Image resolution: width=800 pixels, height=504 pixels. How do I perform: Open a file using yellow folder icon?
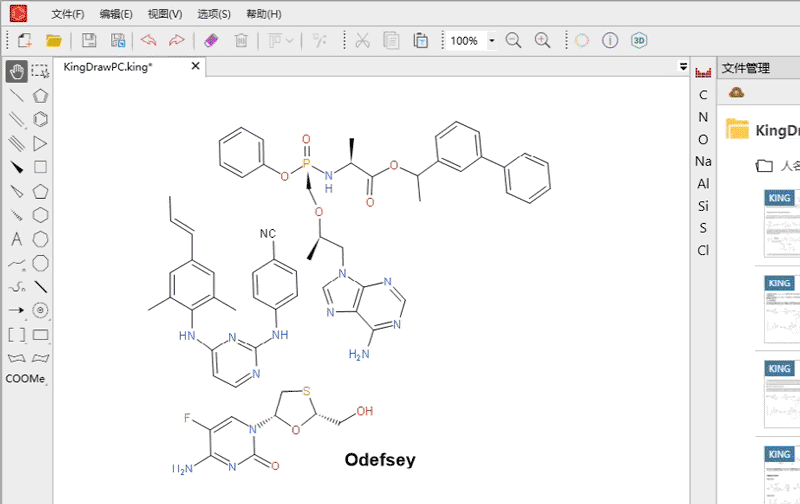(54, 40)
